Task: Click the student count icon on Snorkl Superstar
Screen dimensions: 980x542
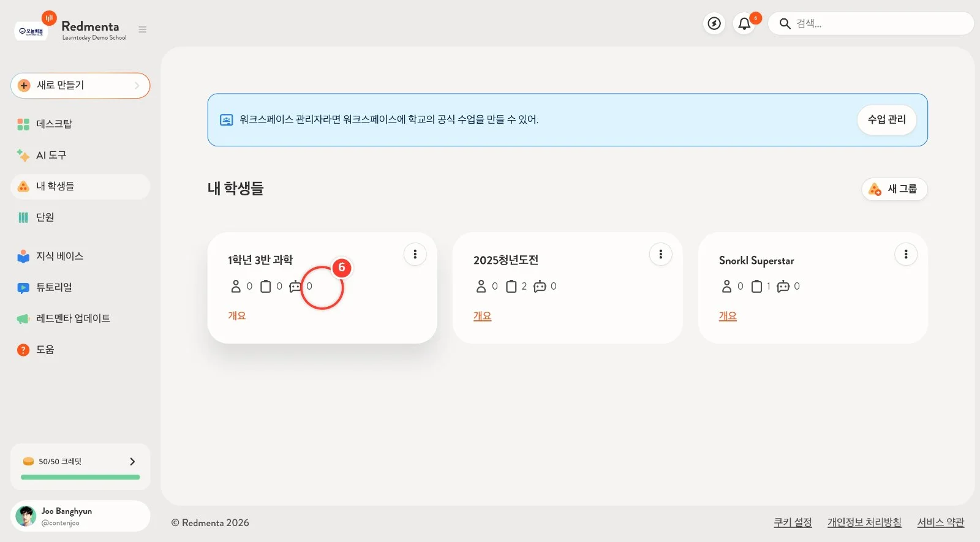Action: [726, 286]
